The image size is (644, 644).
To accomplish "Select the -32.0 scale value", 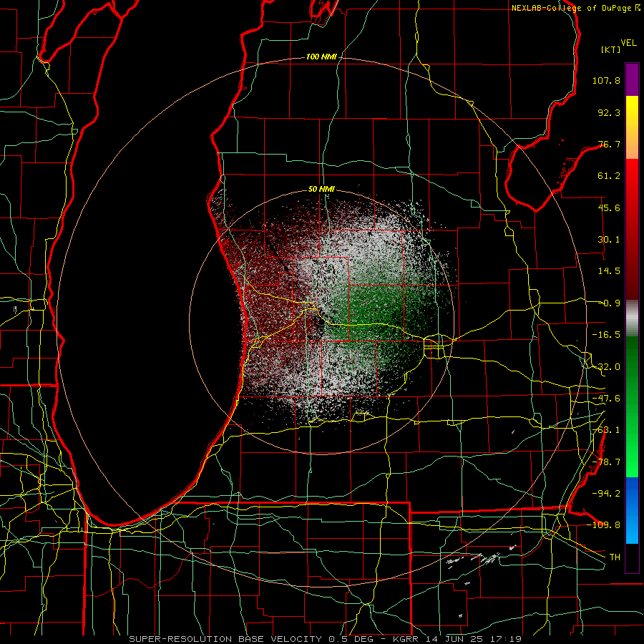I will coord(606,367).
